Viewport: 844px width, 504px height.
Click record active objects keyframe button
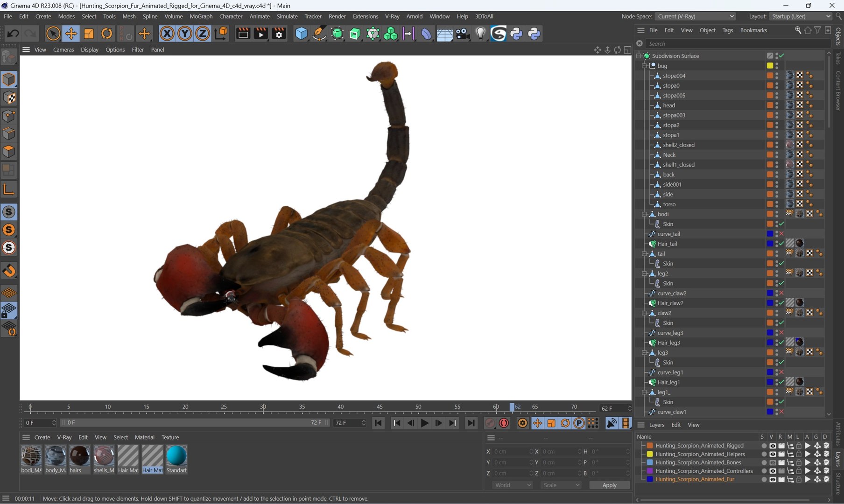[x=490, y=423]
